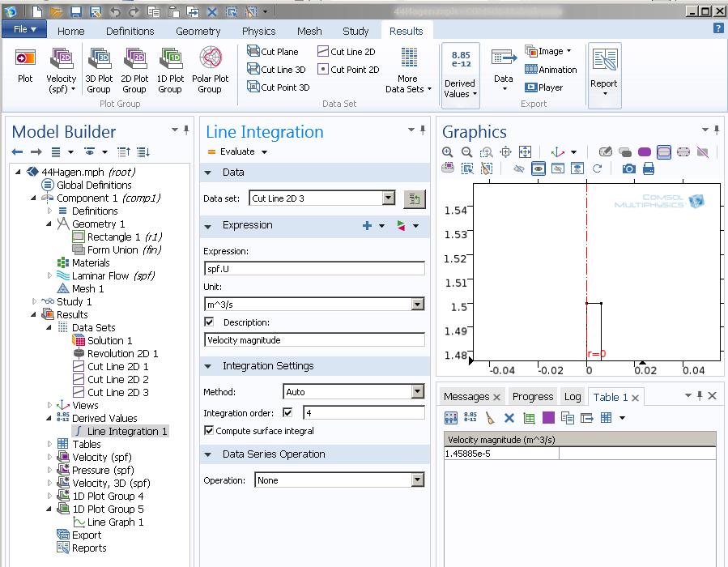Create a Cut Point 3D data set
Viewport: 728px width, 567px height.
coord(278,87)
